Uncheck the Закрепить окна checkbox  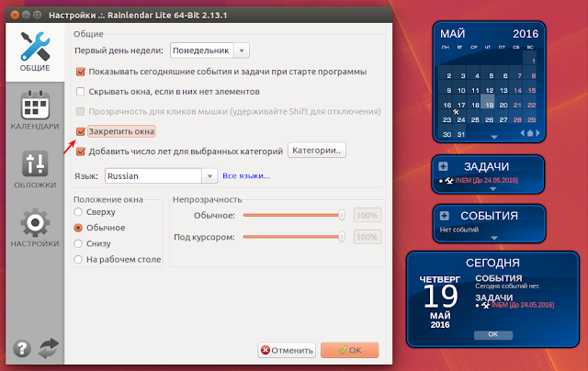click(80, 131)
